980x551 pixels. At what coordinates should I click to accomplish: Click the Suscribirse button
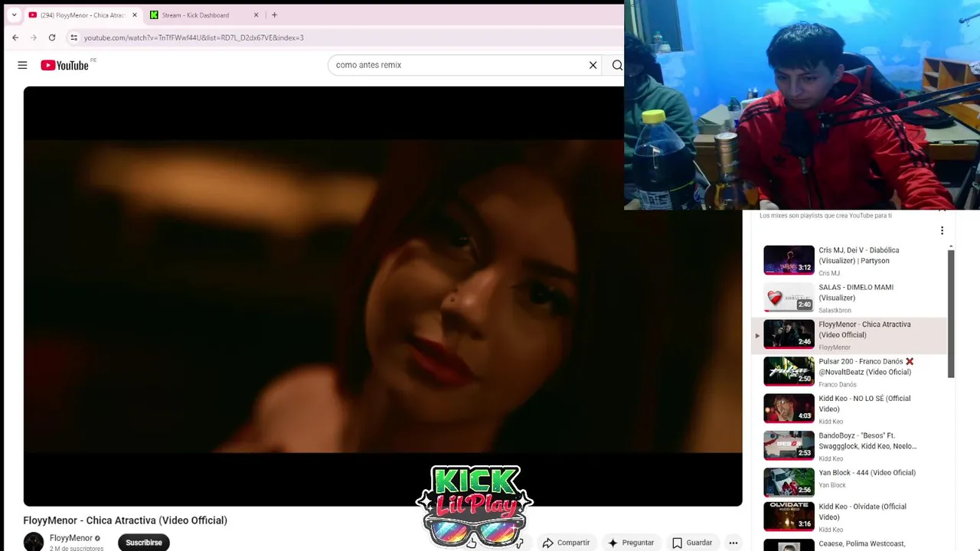pyautogui.click(x=144, y=542)
